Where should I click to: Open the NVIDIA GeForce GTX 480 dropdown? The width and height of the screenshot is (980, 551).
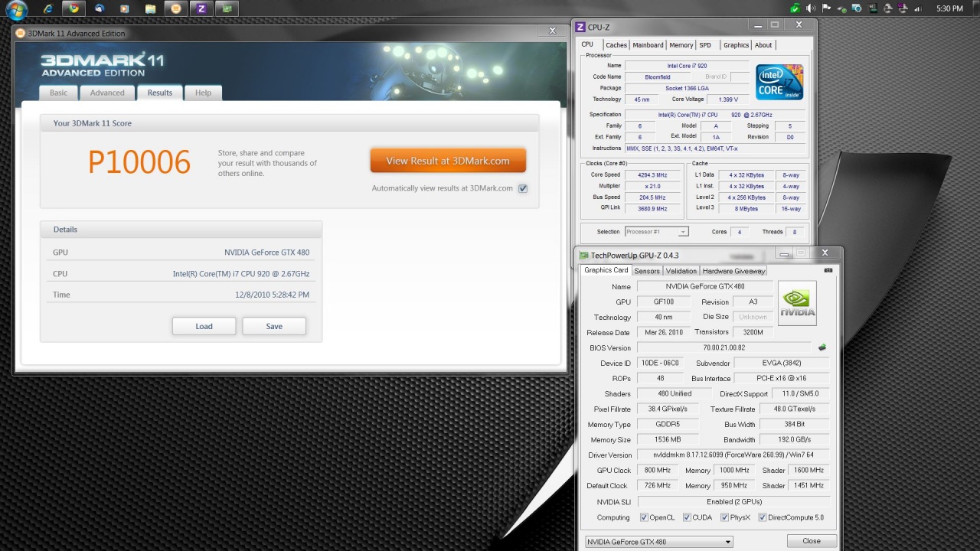click(658, 542)
